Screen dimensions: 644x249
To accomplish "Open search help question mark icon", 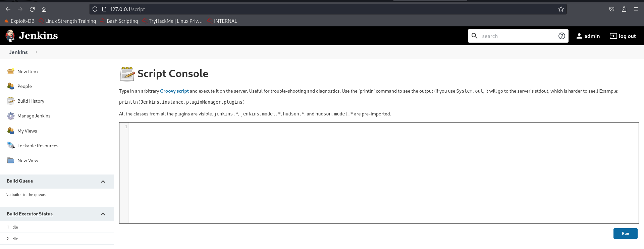I will pos(561,36).
